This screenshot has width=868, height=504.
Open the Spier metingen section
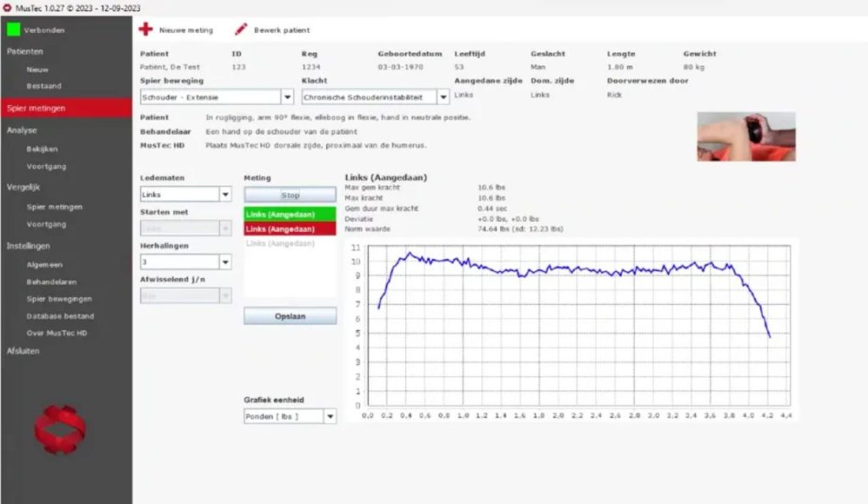point(66,108)
